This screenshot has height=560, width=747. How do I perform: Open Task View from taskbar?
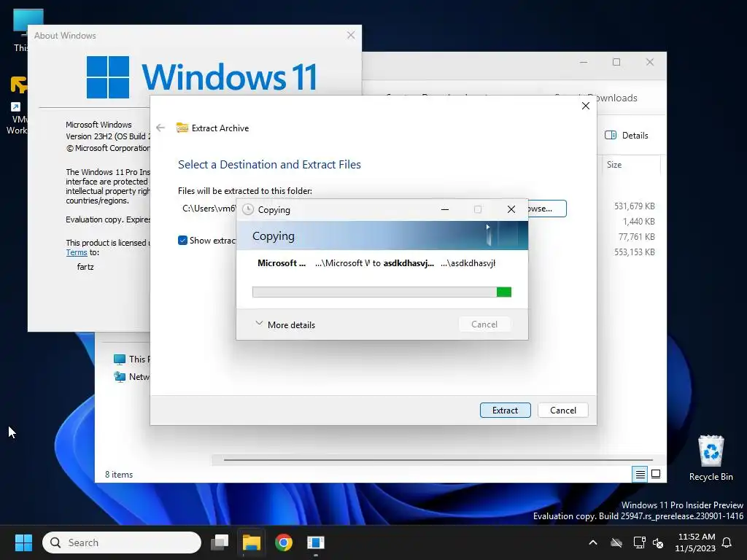[x=220, y=542]
